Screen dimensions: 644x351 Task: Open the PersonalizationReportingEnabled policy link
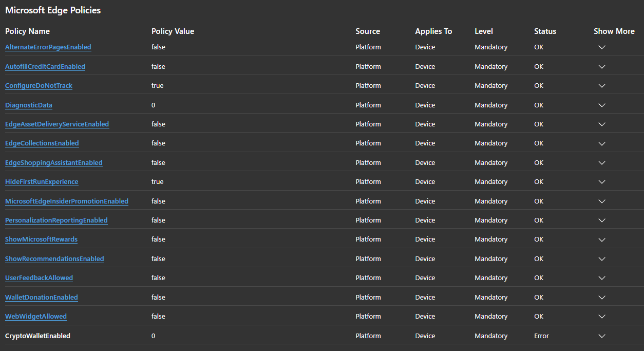56,220
